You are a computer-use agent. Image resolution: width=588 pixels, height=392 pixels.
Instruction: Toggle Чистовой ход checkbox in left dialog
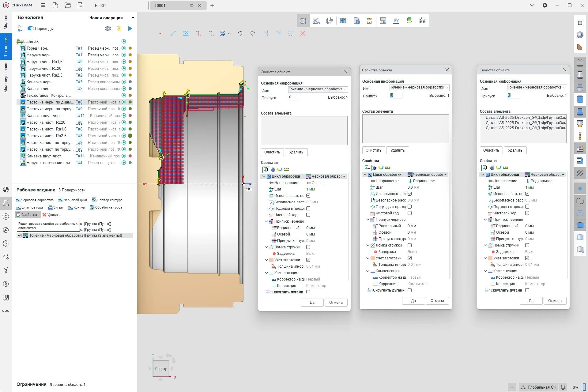click(x=308, y=215)
